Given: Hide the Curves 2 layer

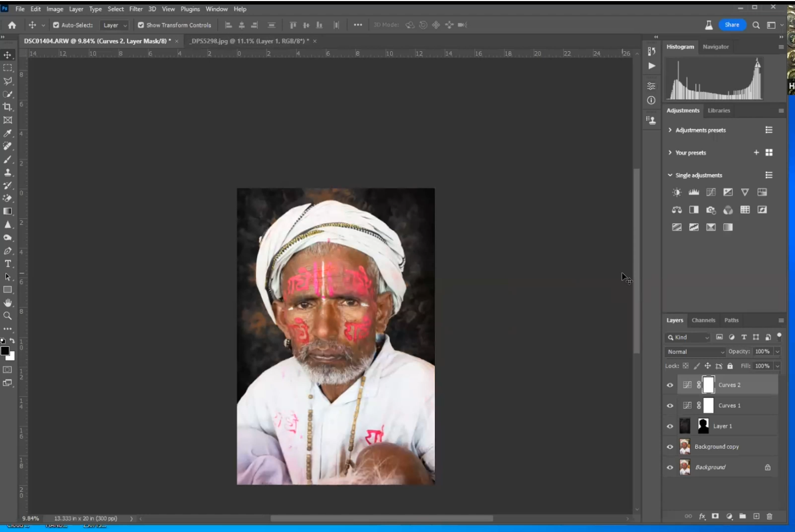Looking at the screenshot, I should (670, 385).
